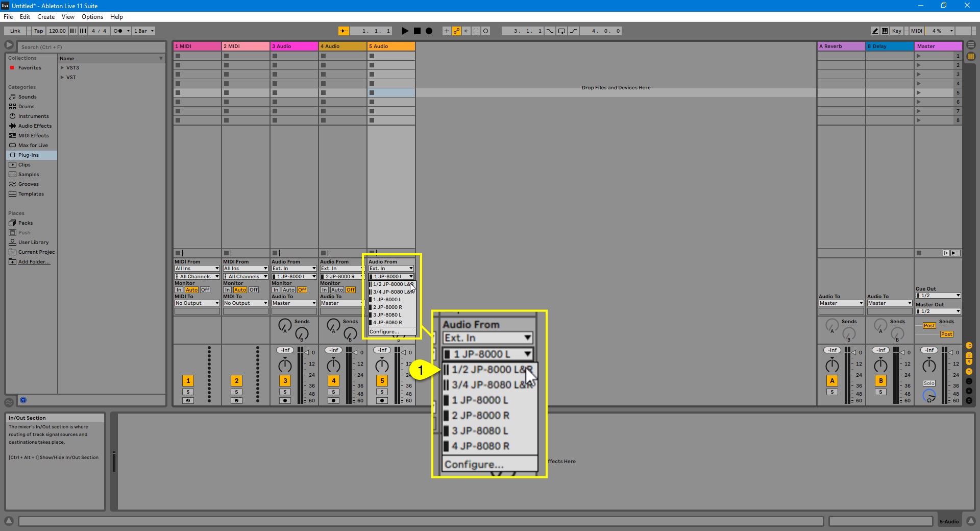
Task: Select the Session View selector icon
Action: pos(971,56)
